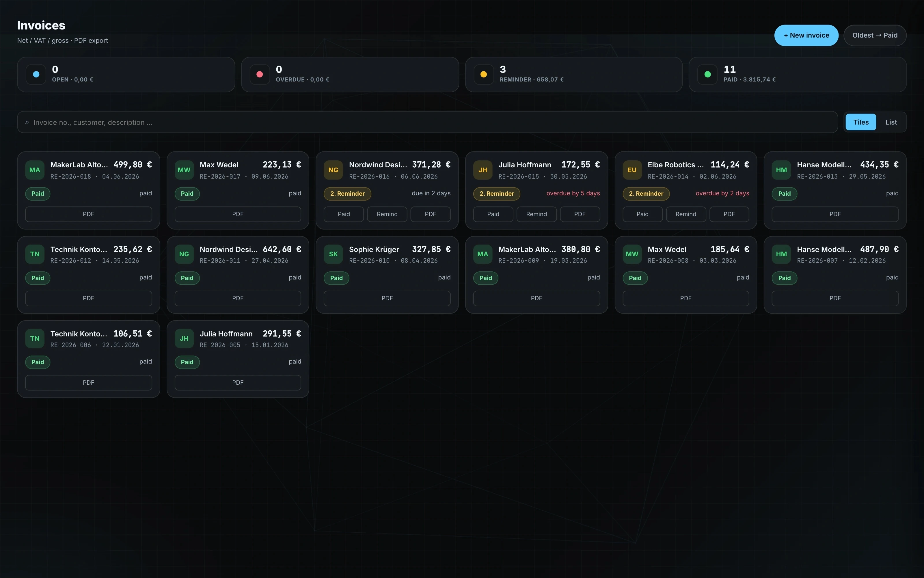The image size is (924, 578).
Task: Download PDF for Sophie Krüger invoice
Action: tap(387, 298)
